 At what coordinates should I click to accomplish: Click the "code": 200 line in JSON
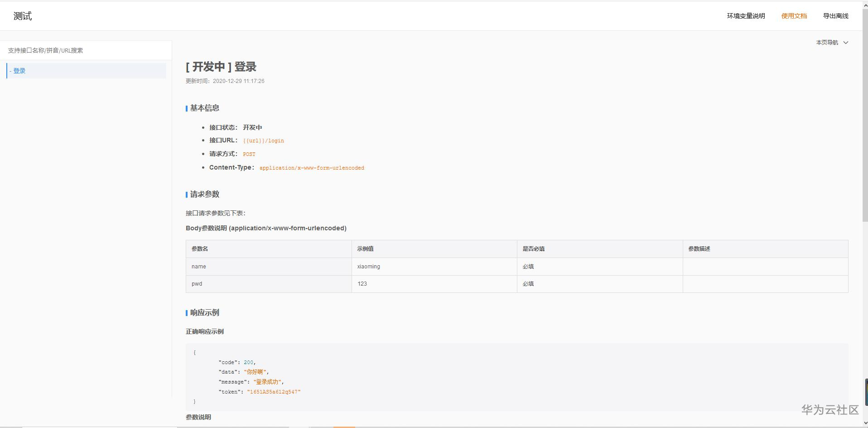237,362
